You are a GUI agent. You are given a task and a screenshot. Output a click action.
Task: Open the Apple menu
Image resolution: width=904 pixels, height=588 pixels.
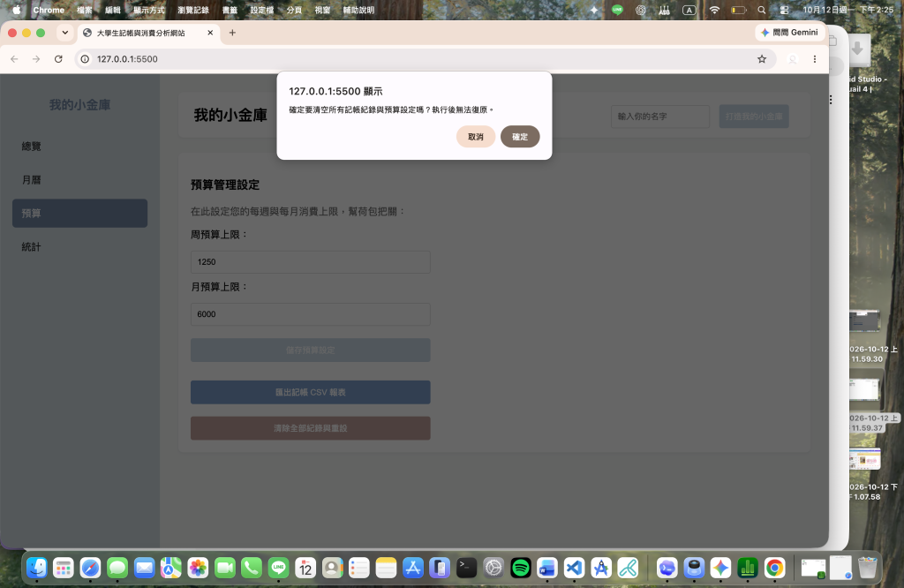[x=17, y=10]
